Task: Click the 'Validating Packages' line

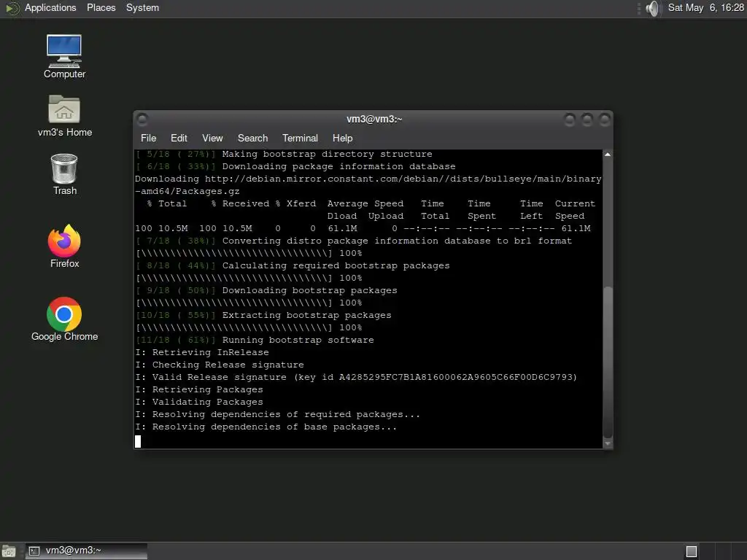Action: coord(199,402)
